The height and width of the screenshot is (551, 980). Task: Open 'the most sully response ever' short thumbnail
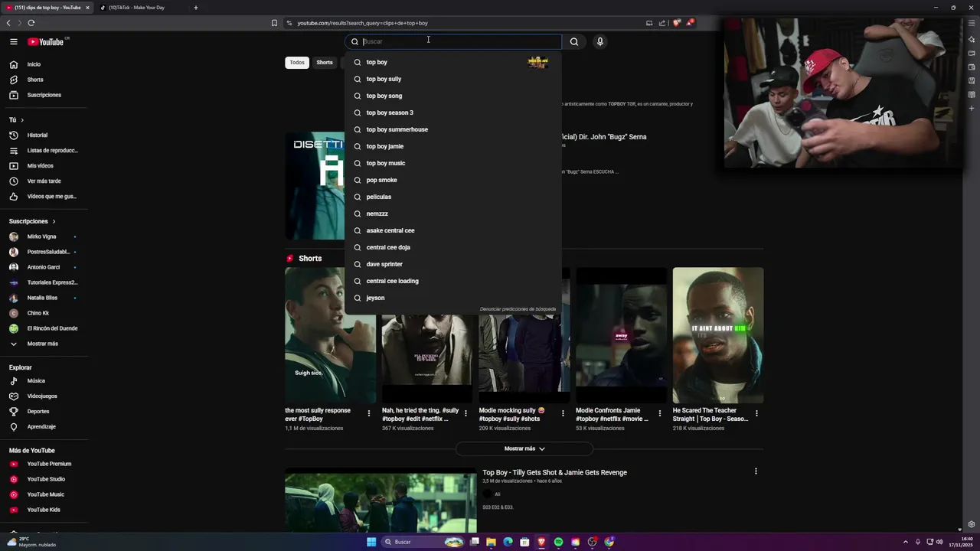tap(331, 334)
